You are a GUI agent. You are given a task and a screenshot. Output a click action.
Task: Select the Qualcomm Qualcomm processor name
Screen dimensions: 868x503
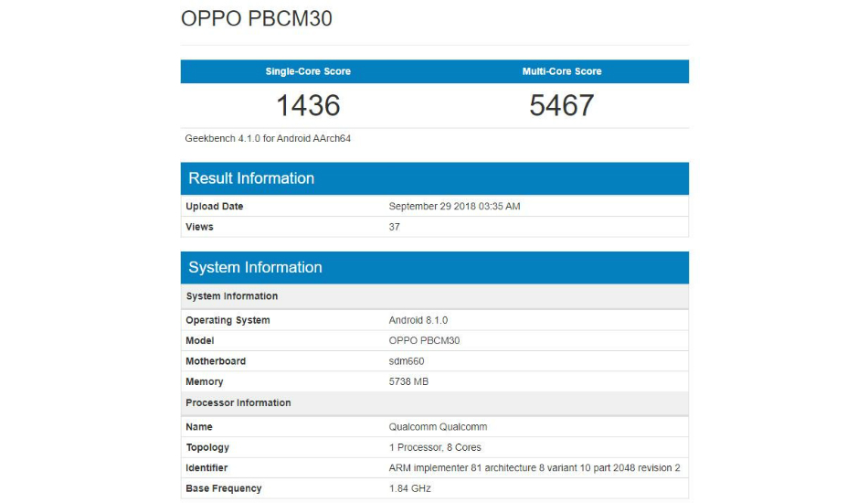click(x=438, y=427)
